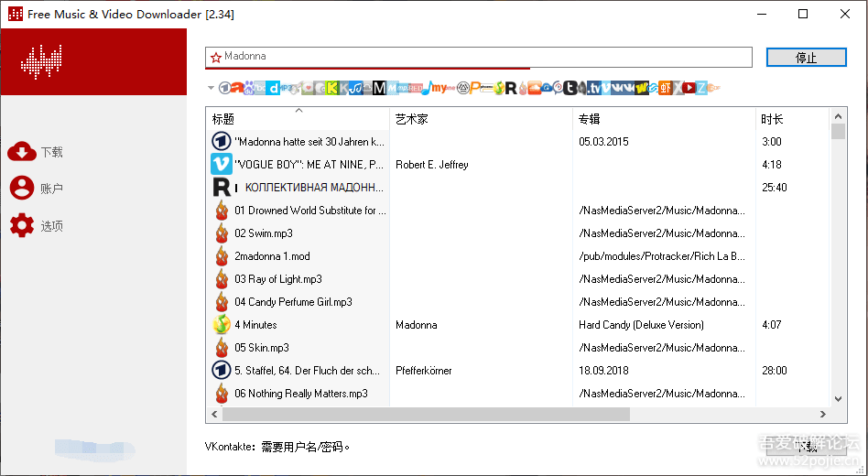Toggle the Dailymotion "d" source icon
Viewport: 868px width, 476px height.
click(x=273, y=88)
